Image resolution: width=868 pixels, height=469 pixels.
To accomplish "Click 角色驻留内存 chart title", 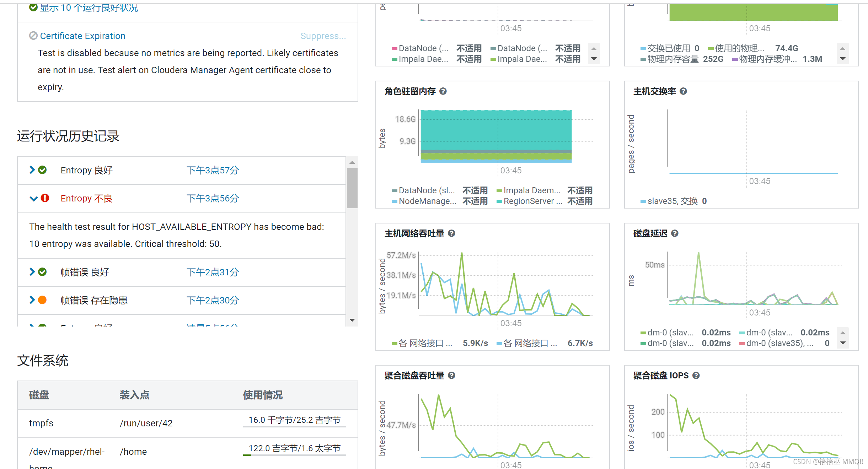I will pyautogui.click(x=410, y=91).
